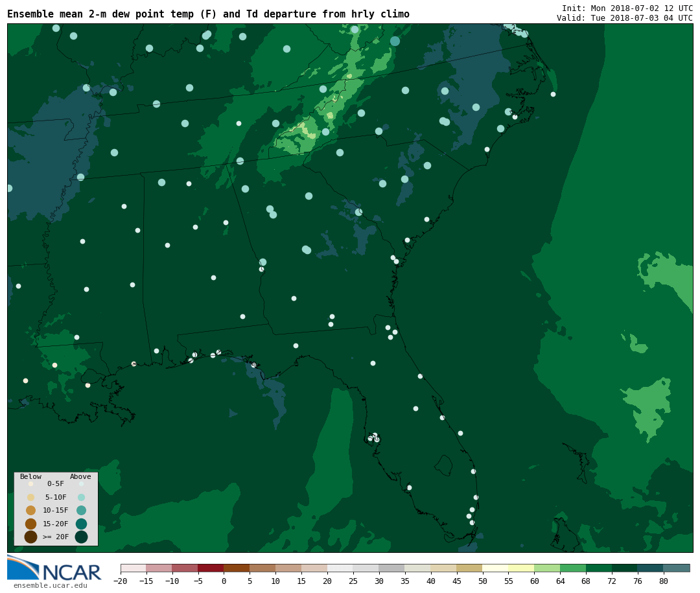The image size is (700, 593).
Task: Click the '15-20F' legend label
Action: coord(56,524)
